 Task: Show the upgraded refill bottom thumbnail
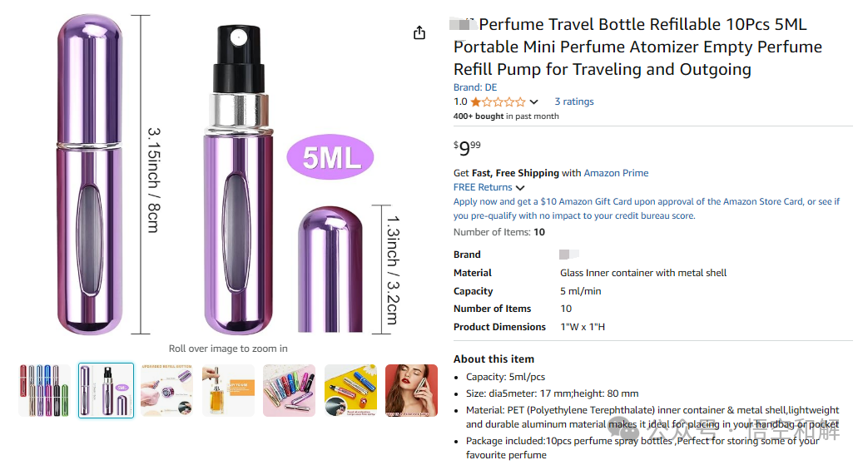coord(166,390)
